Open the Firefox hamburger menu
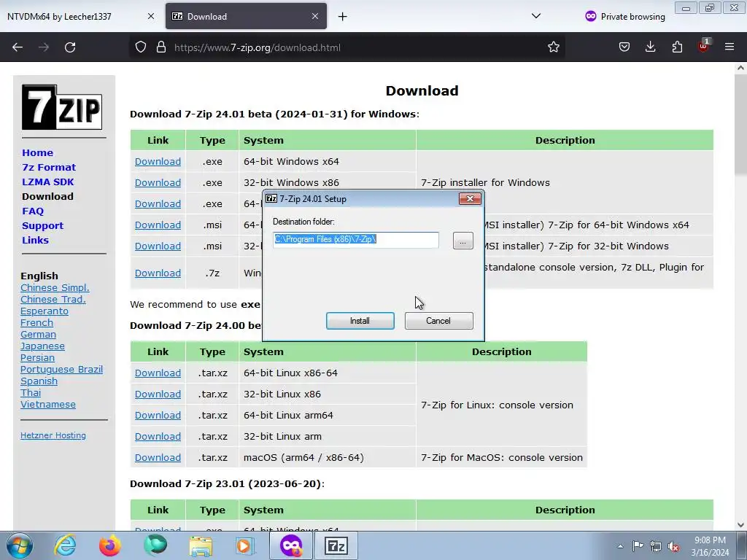Image resolution: width=747 pixels, height=560 pixels. pos(729,47)
